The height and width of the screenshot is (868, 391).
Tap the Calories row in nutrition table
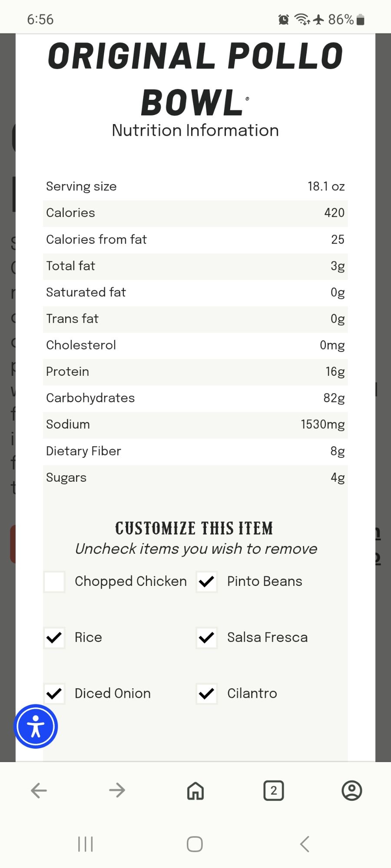coord(195,213)
